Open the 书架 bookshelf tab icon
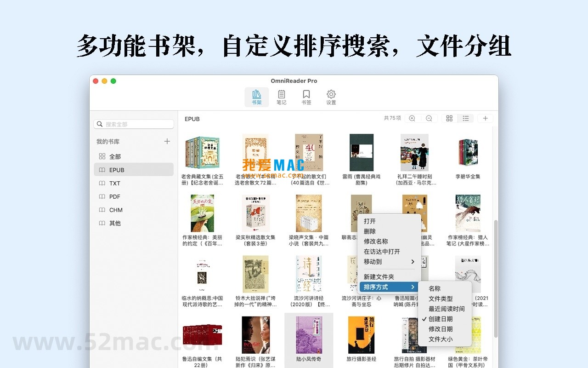588x368 pixels. pos(256,97)
